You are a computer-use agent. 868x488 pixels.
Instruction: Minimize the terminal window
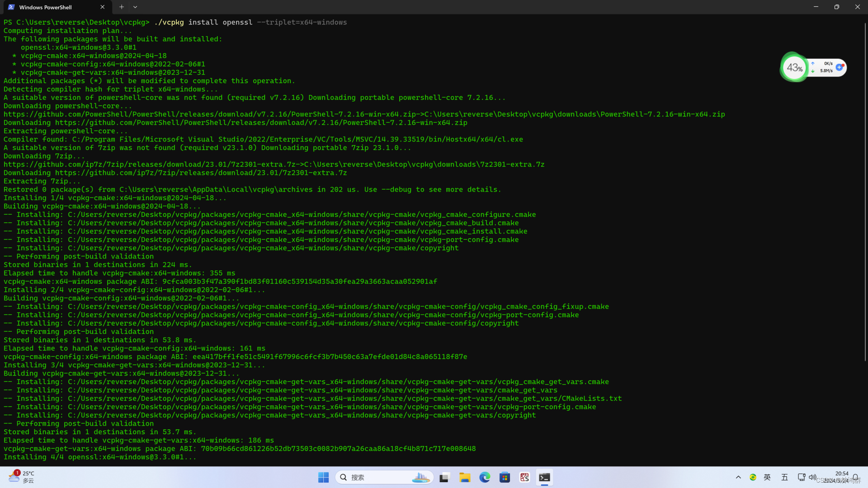(816, 7)
